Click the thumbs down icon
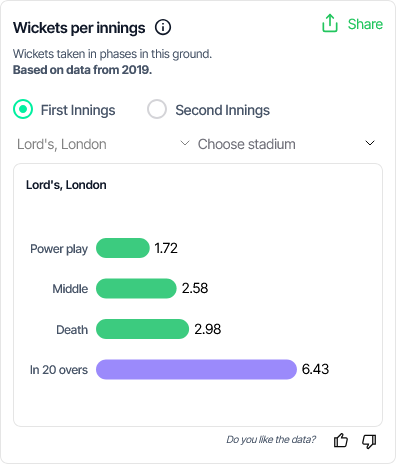The height and width of the screenshot is (464, 396). [x=369, y=441]
